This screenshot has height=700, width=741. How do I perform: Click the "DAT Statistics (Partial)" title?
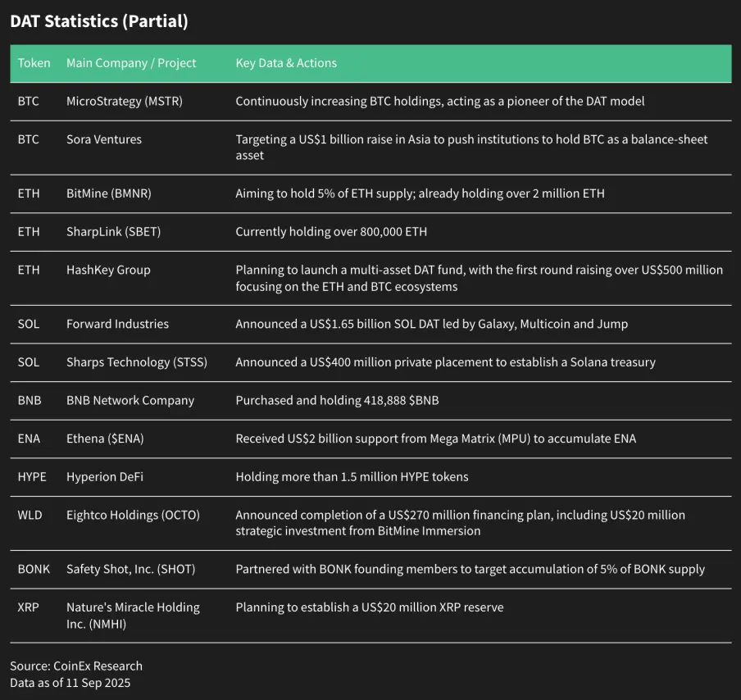pyautogui.click(x=99, y=22)
